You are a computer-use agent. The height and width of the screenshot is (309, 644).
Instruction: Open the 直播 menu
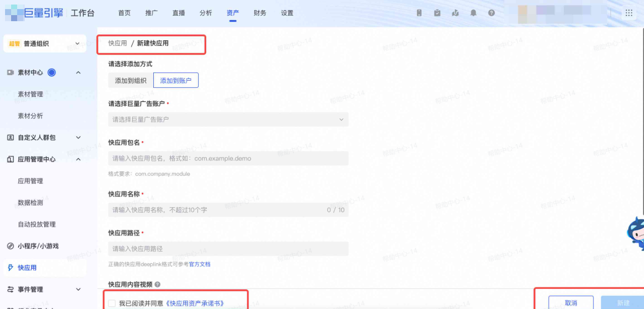(179, 13)
